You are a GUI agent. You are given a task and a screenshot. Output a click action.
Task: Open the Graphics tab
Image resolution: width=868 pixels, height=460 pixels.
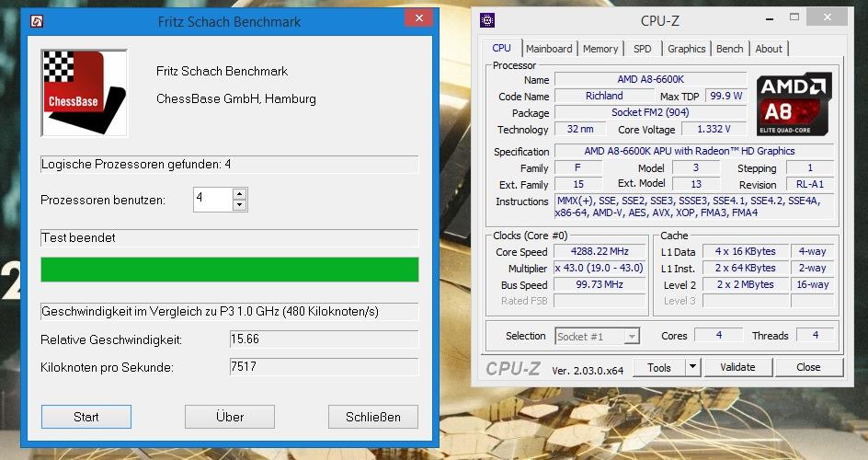click(x=687, y=49)
